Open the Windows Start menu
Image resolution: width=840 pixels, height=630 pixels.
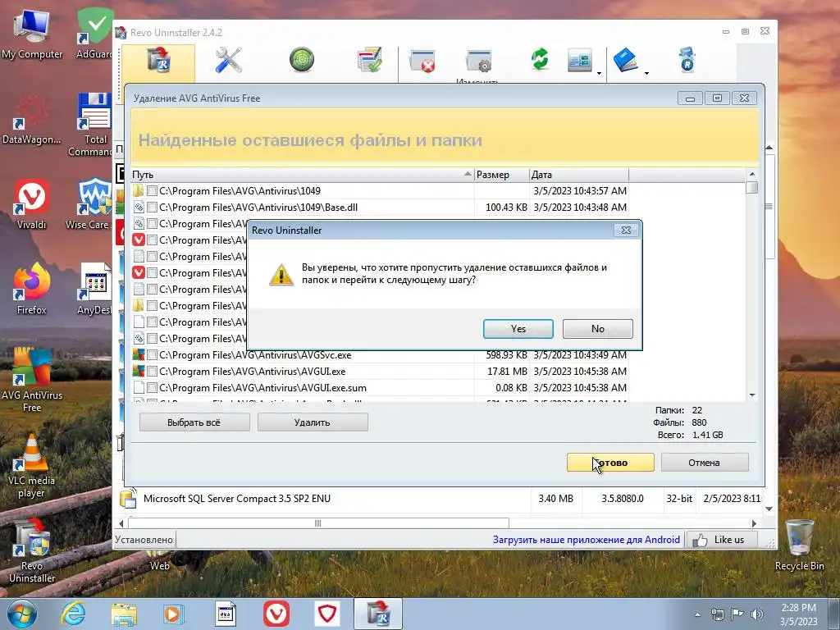pyautogui.click(x=22, y=614)
